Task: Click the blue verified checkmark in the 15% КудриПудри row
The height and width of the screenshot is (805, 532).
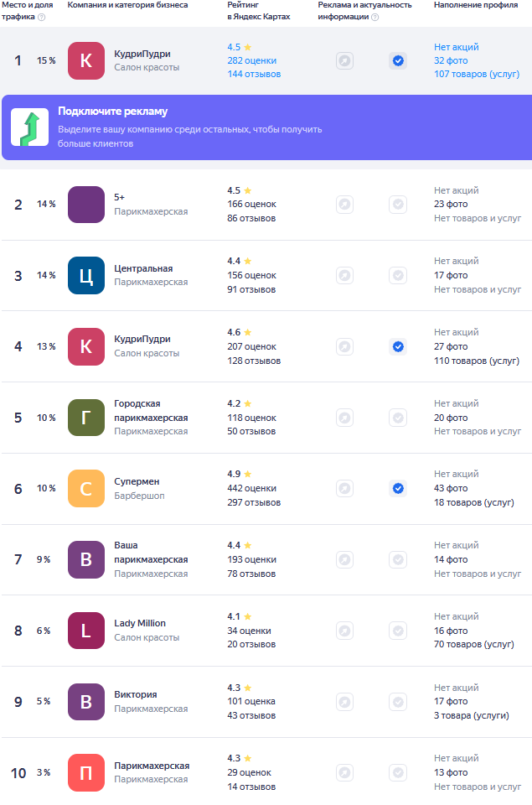Action: coord(398,61)
